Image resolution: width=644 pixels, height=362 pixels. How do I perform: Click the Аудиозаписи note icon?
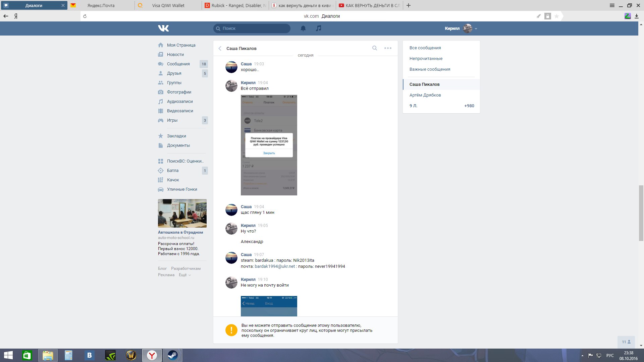[161, 101]
